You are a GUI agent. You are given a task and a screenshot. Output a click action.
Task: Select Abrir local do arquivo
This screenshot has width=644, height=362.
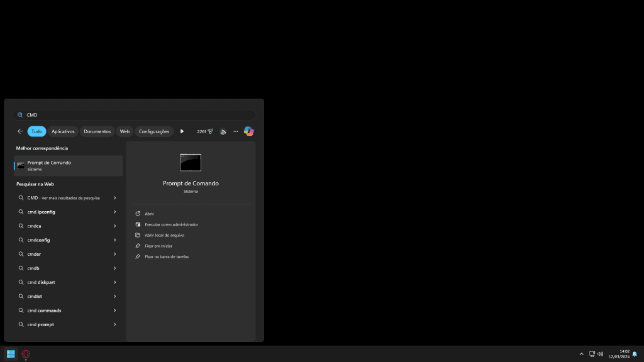(x=164, y=235)
